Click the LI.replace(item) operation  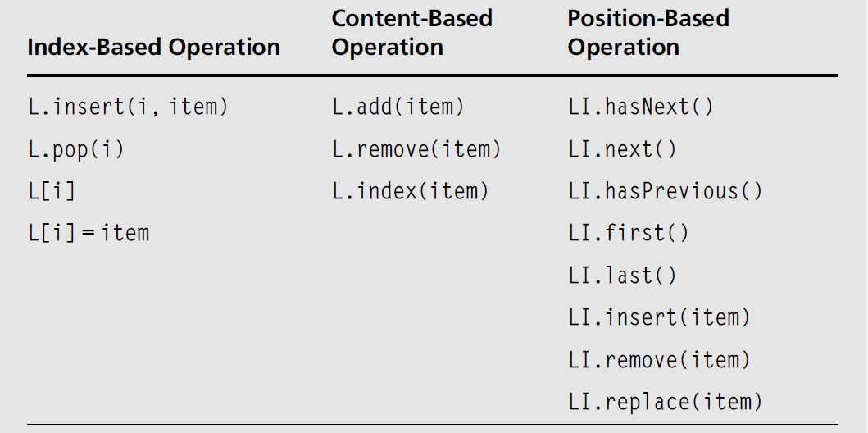click(666, 402)
